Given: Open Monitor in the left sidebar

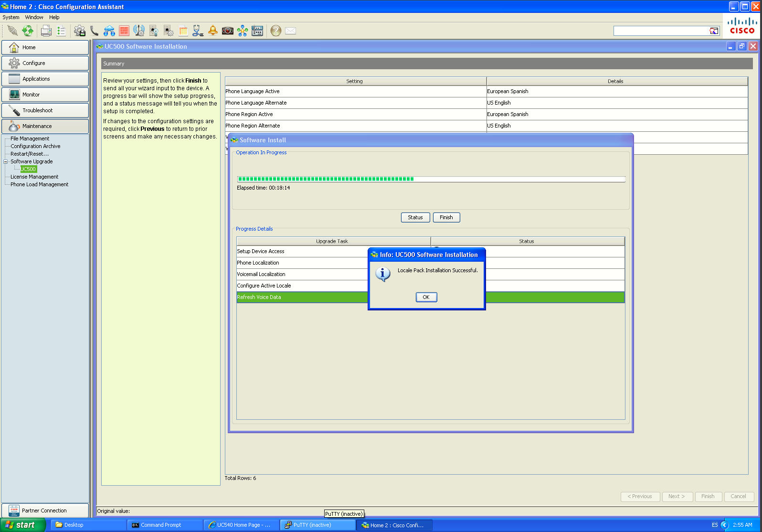Looking at the screenshot, I should [x=45, y=95].
